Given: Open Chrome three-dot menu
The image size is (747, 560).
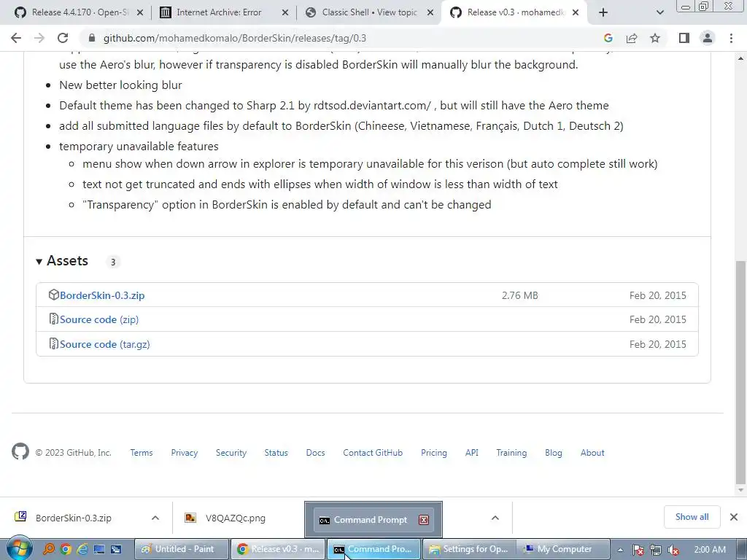Looking at the screenshot, I should click(731, 38).
